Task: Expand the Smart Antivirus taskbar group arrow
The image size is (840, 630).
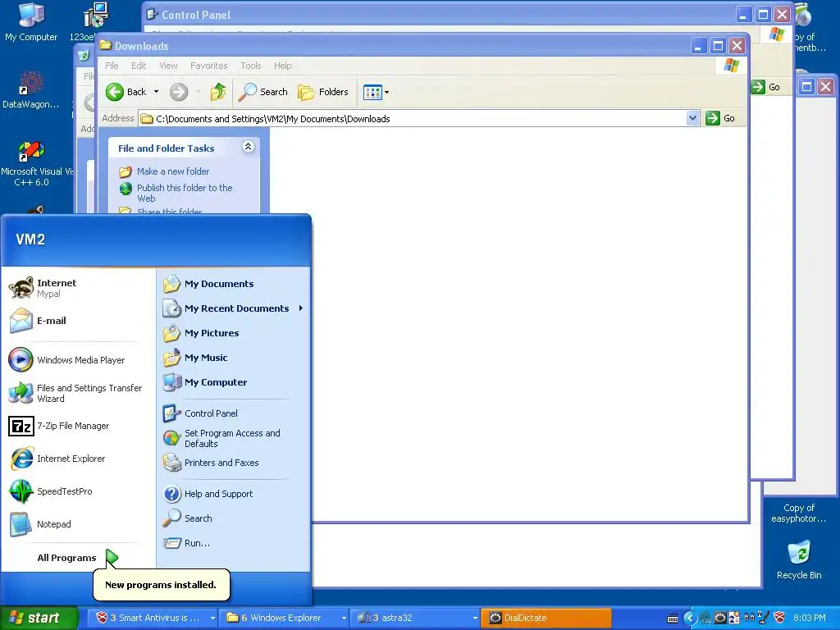Action: coord(212,618)
